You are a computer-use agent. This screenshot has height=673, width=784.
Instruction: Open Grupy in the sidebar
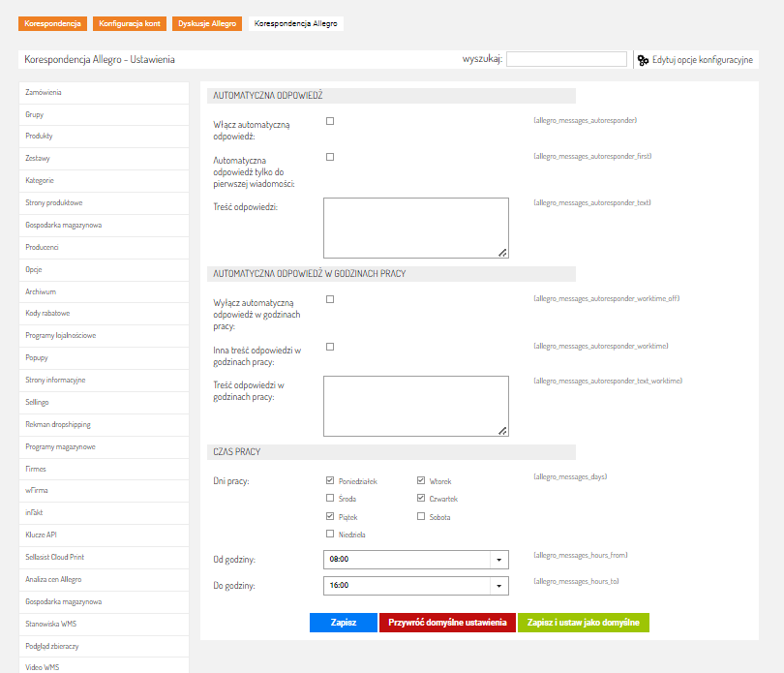[x=104, y=114]
